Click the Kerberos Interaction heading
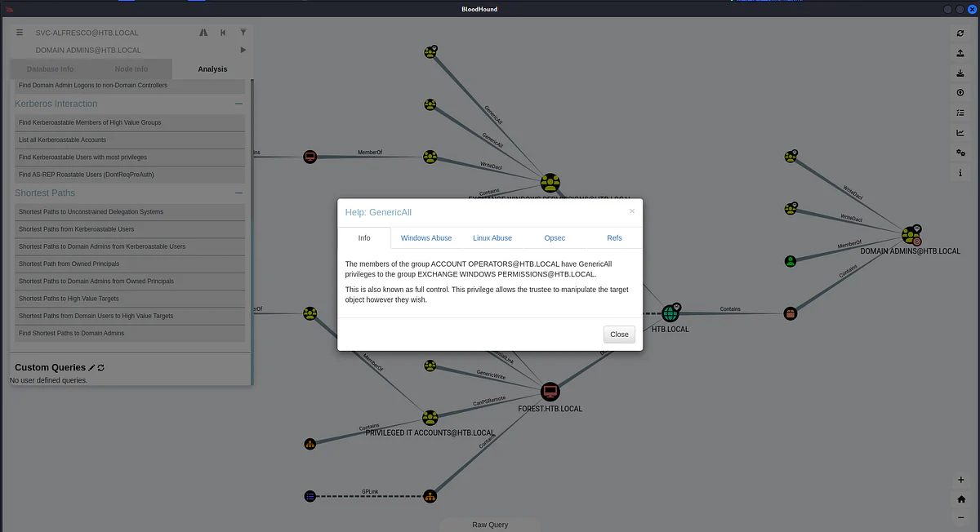The height and width of the screenshot is (532, 980). click(x=56, y=104)
